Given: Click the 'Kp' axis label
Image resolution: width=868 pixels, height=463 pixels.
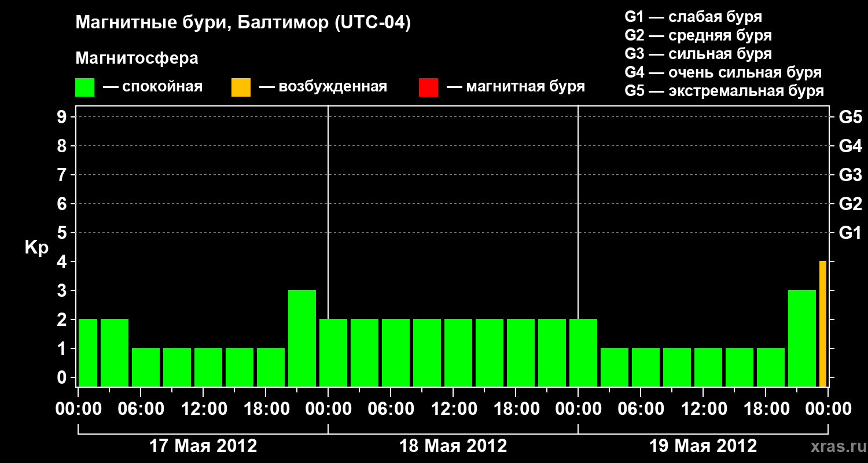Looking at the screenshot, I should (x=36, y=248).
